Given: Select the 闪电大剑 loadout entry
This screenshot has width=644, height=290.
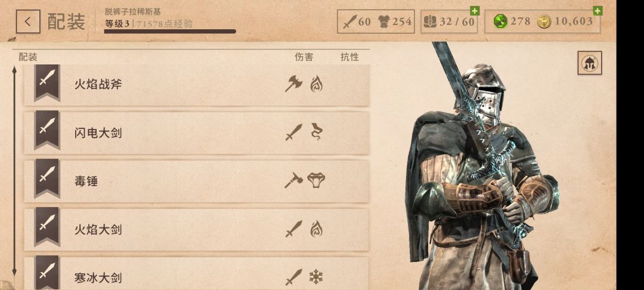Looking at the screenshot, I should (x=196, y=132).
